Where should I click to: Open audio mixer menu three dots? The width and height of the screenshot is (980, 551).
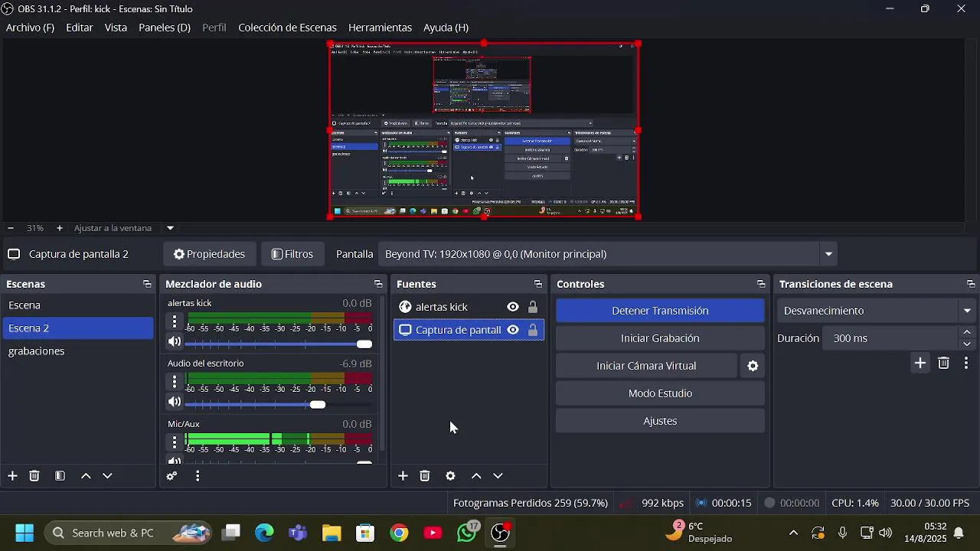pyautogui.click(x=198, y=476)
